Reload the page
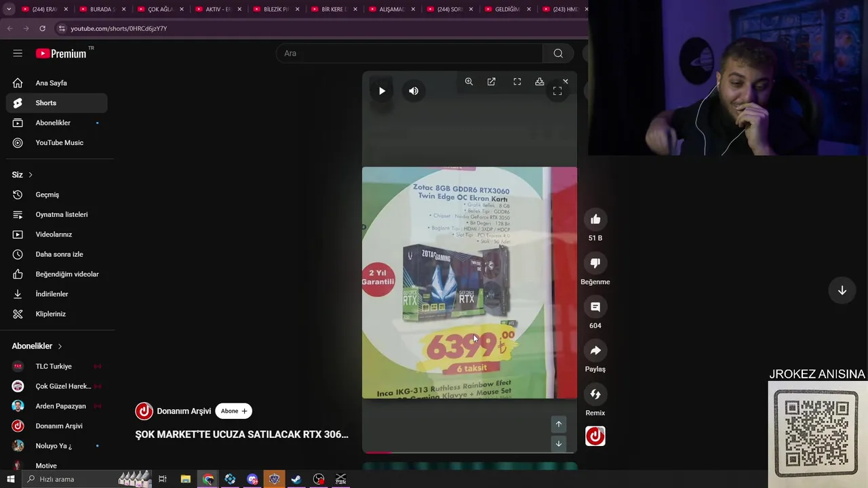This screenshot has height=488, width=868. coord(42,28)
